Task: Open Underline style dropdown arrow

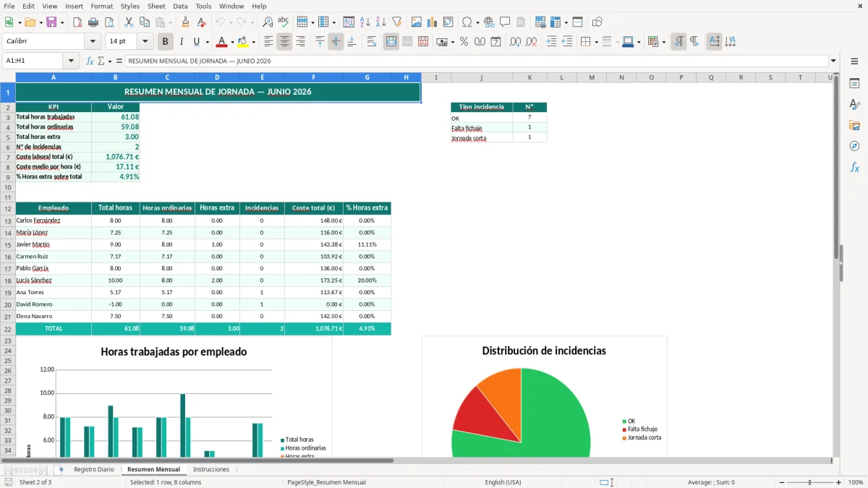Action: [x=208, y=42]
